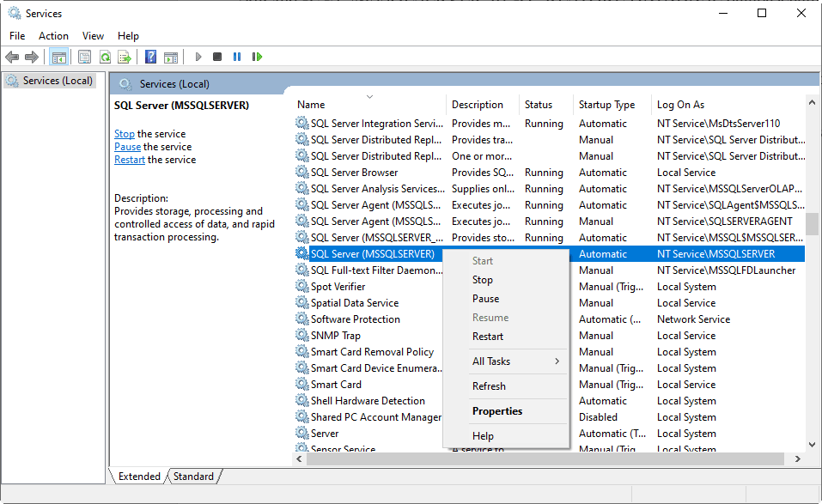Sort by the Startup Type column header

606,105
